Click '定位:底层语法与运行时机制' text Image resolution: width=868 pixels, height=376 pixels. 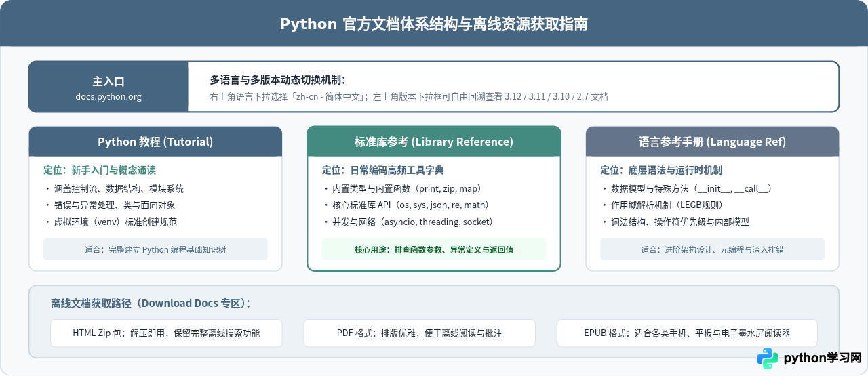click(661, 170)
